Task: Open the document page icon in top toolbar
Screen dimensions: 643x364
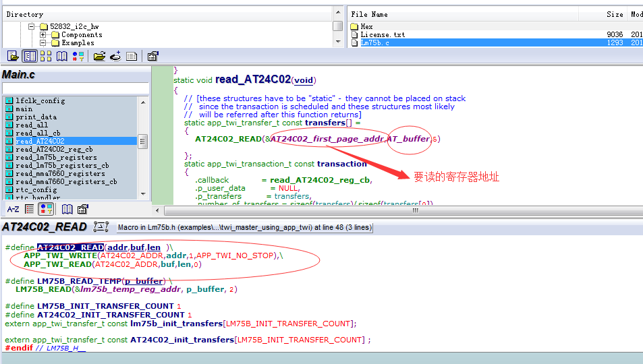Action: [x=132, y=56]
